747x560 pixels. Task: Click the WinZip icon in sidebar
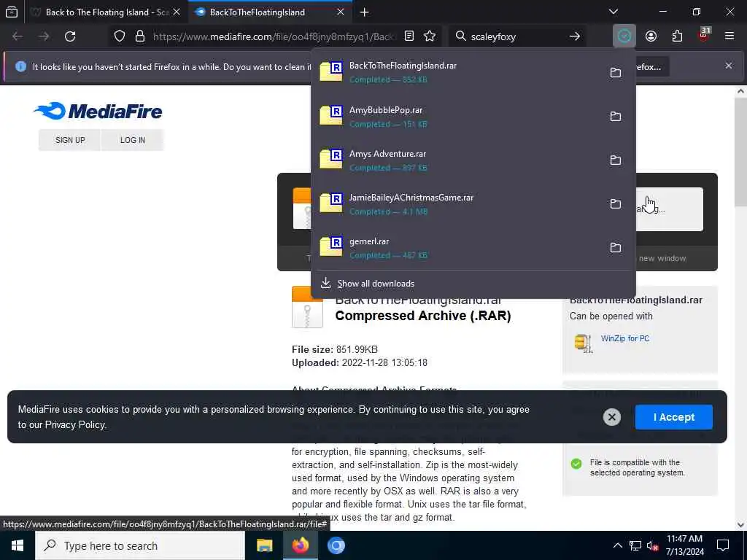tap(583, 343)
